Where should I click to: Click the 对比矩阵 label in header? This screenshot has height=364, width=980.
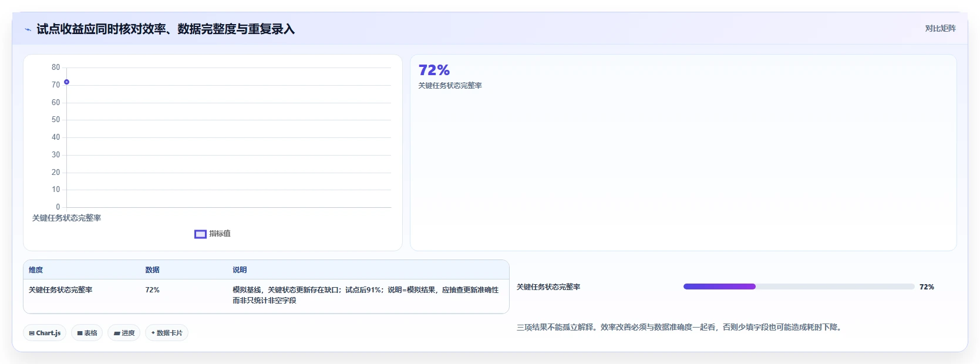[940, 28]
